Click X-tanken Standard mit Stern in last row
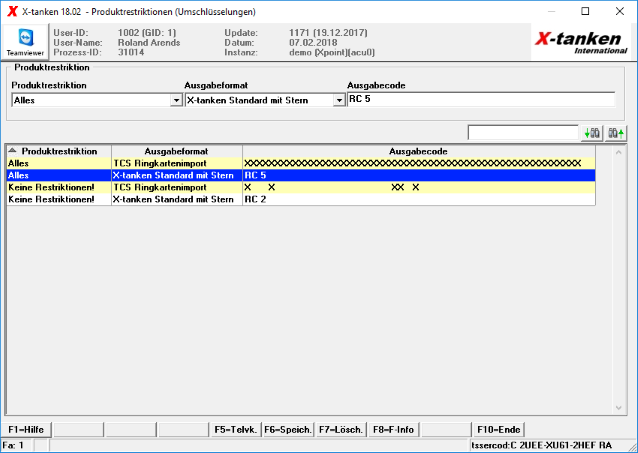The image size is (638, 453). click(177, 199)
